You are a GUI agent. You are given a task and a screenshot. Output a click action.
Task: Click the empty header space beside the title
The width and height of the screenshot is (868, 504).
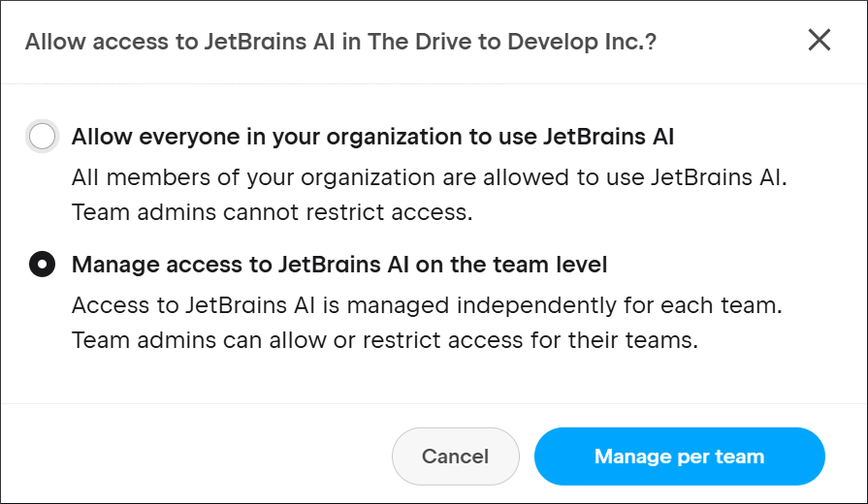[727, 42]
